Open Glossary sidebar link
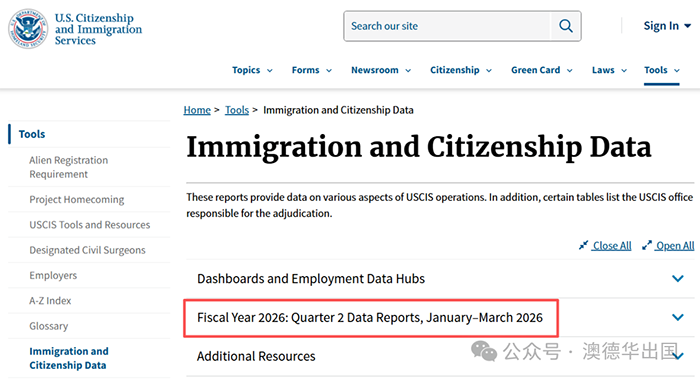 (x=49, y=326)
